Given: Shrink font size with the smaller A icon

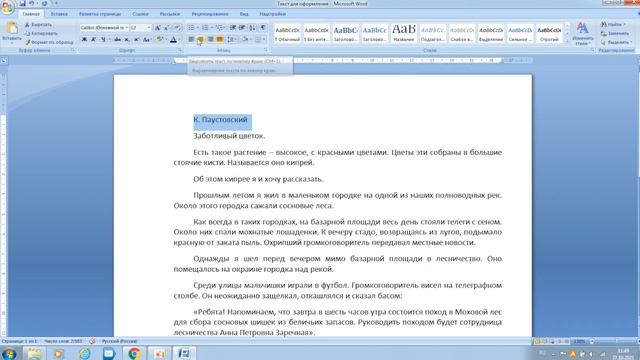Looking at the screenshot, I should coord(167,28).
